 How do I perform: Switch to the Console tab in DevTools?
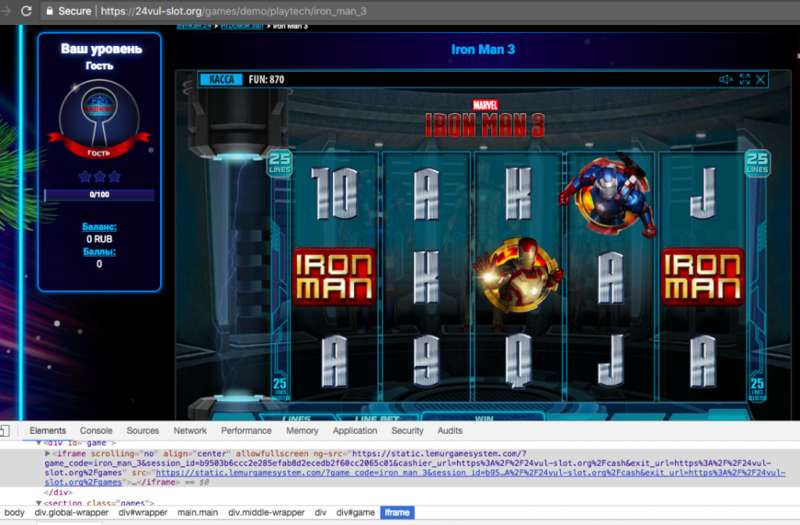point(96,431)
